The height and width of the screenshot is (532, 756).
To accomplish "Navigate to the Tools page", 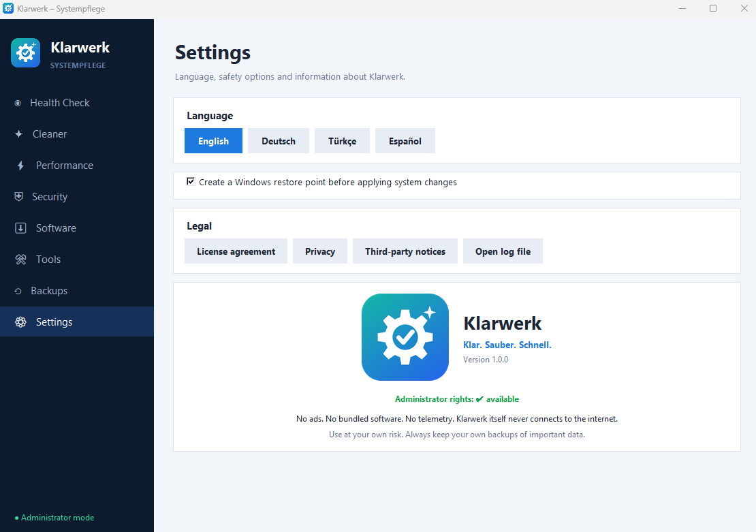I will 77,260.
